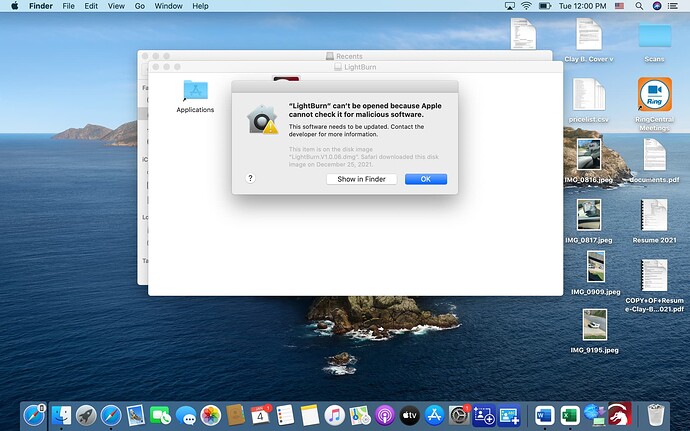Open App Store in the Dock
690x431 pixels.
click(x=434, y=415)
